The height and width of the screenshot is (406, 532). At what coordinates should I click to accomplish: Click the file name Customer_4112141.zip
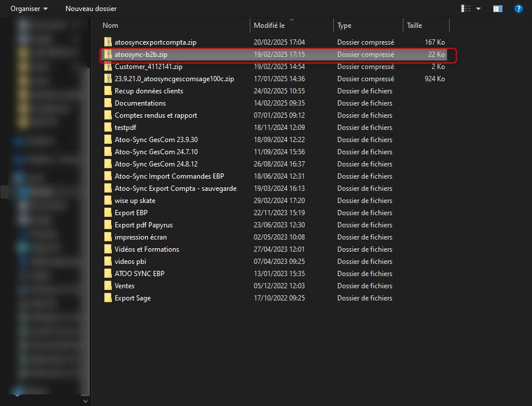(148, 67)
